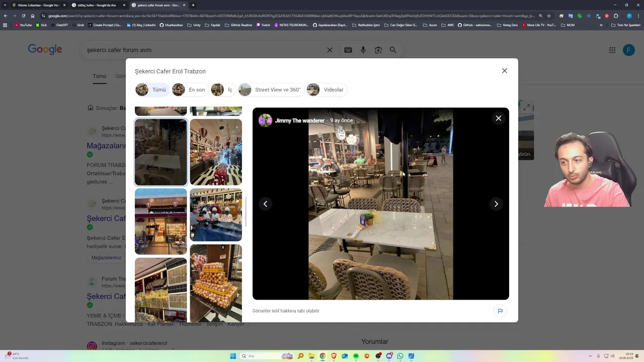
Task: Open the Jimmy The wanderer contributor name
Action: click(299, 121)
